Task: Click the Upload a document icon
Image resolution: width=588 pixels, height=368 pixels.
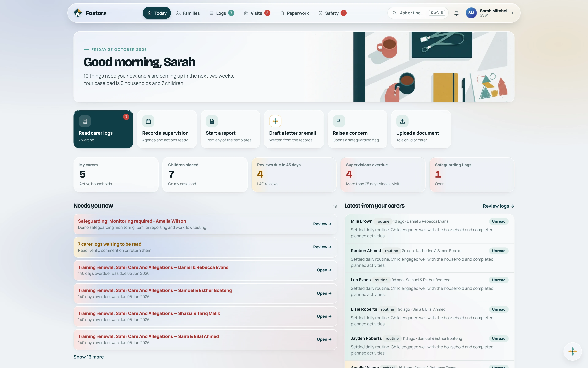Action: [x=402, y=121]
